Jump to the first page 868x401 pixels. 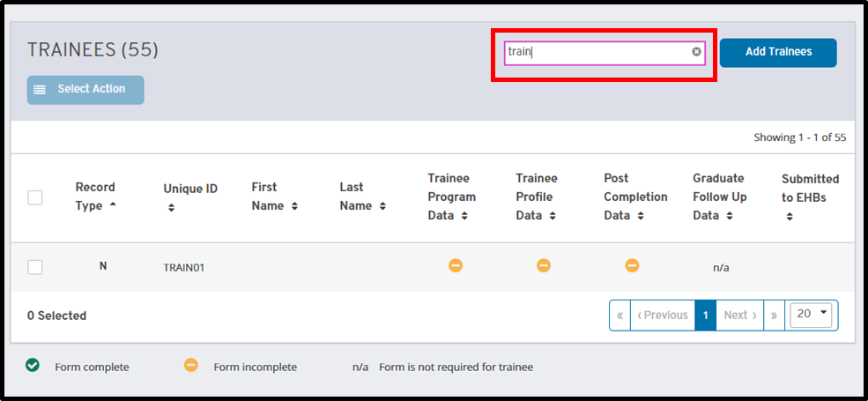pos(619,315)
